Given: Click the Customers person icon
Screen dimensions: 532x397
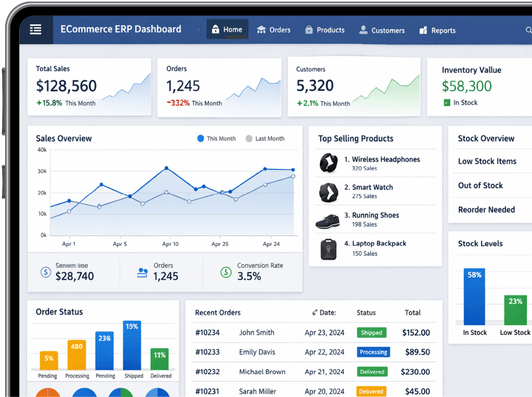Looking at the screenshot, I should [x=363, y=30].
